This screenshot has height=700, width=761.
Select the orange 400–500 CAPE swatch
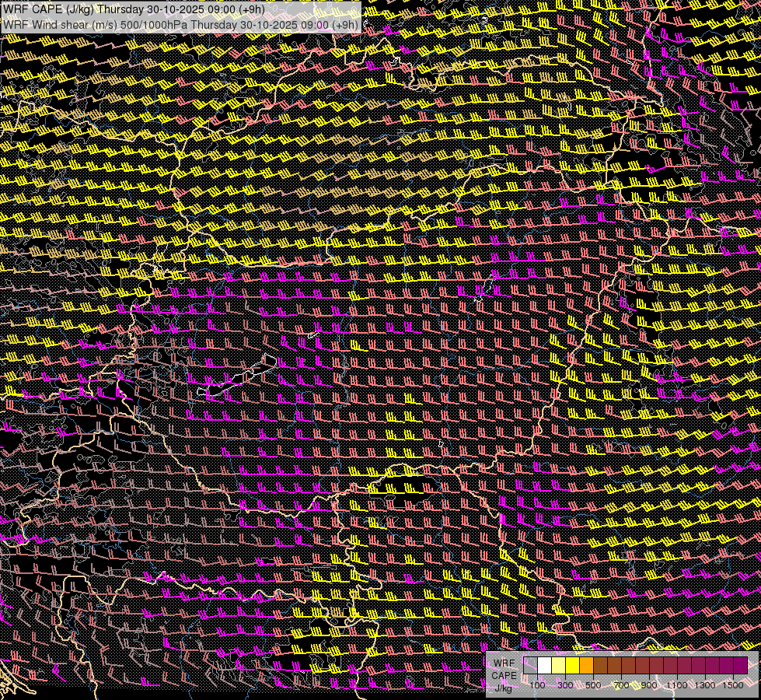pos(586,665)
